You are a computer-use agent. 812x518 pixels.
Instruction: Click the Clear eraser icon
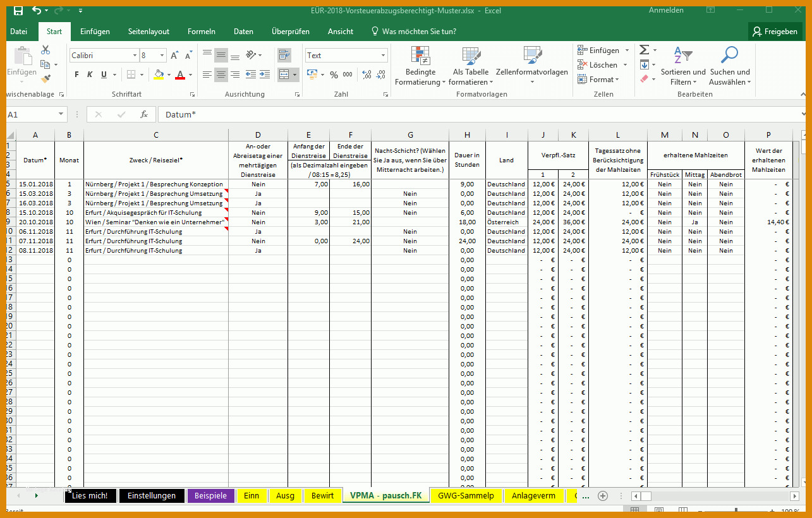click(644, 79)
